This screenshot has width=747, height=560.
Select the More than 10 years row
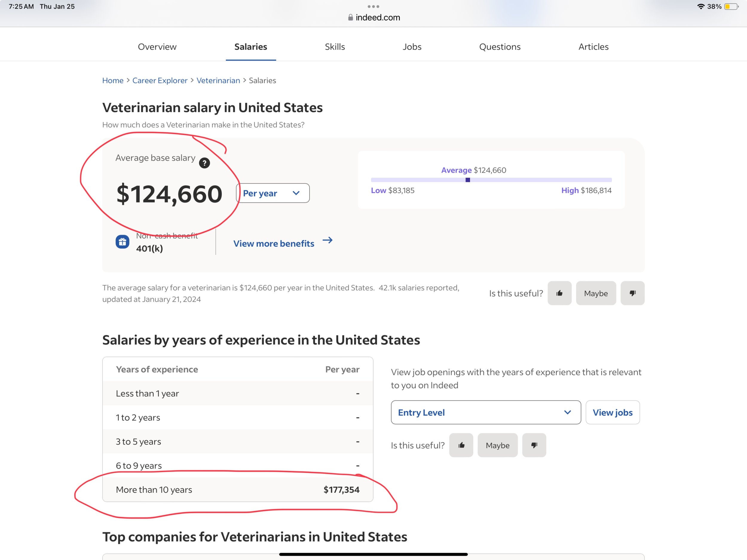238,490
